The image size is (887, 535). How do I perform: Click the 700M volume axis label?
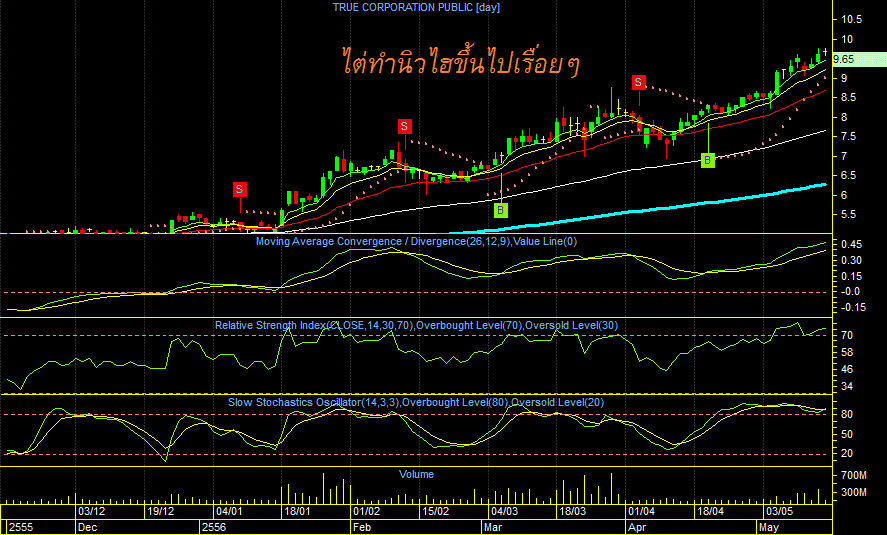click(x=854, y=476)
